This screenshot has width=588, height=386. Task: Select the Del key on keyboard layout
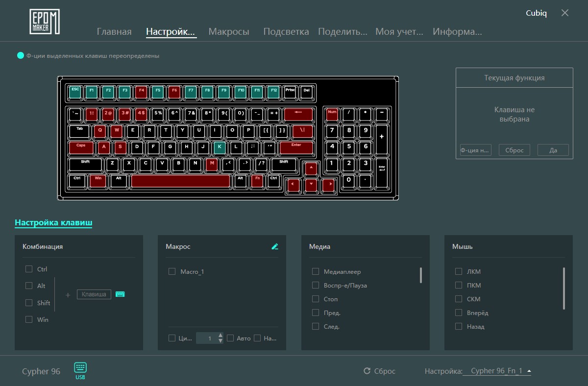pos(307,92)
